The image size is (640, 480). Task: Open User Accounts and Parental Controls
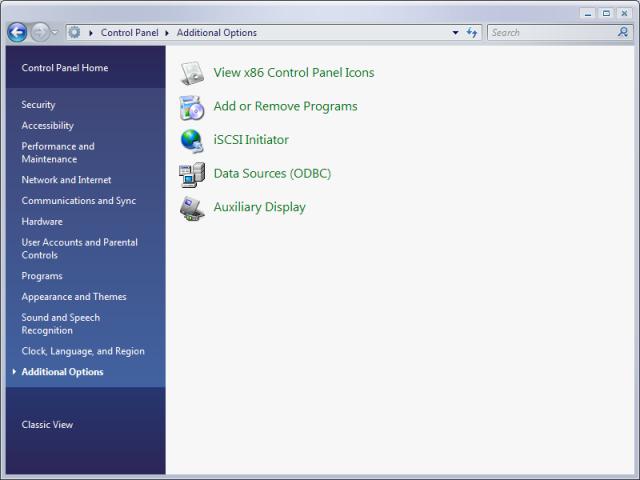coord(80,249)
